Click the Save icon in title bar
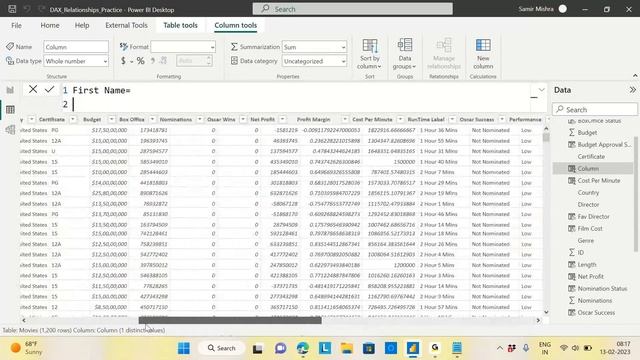 pos(12,9)
